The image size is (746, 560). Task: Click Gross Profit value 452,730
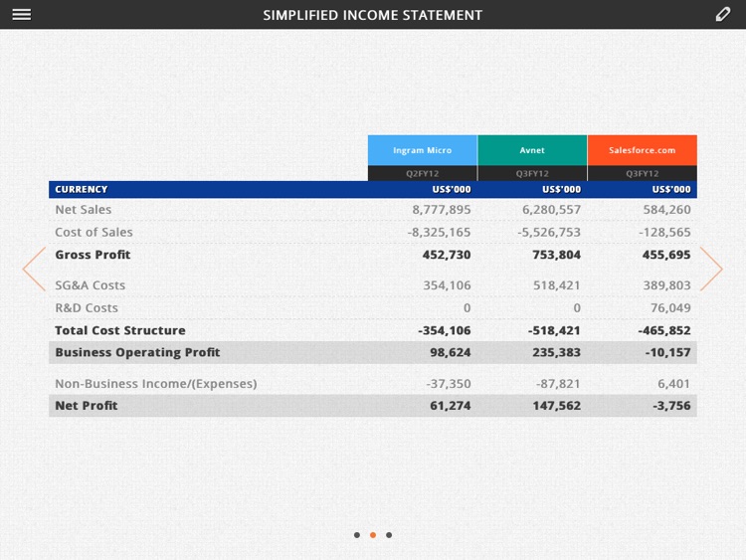click(447, 255)
